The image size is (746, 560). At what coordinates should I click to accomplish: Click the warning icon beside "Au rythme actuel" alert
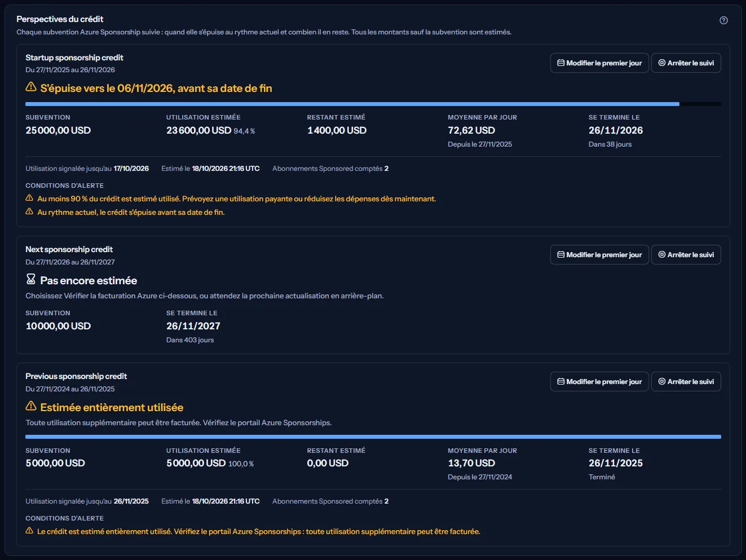click(x=29, y=211)
